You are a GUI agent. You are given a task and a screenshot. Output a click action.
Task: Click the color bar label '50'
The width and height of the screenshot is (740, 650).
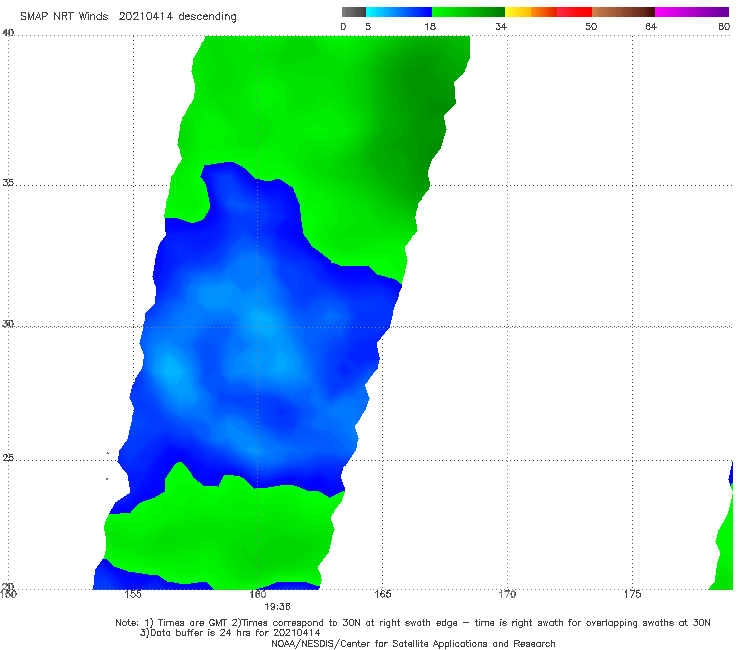point(591,27)
